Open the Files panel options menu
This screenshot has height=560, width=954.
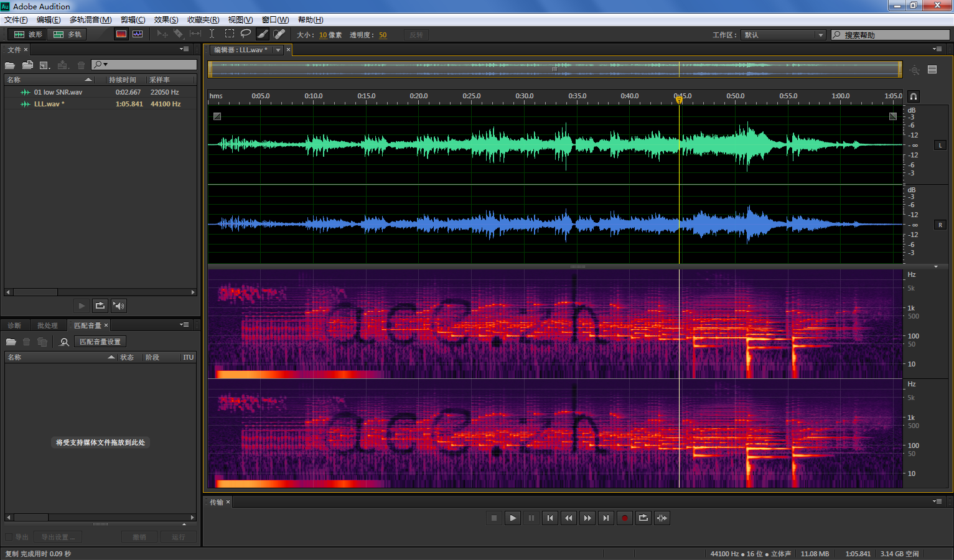(184, 49)
